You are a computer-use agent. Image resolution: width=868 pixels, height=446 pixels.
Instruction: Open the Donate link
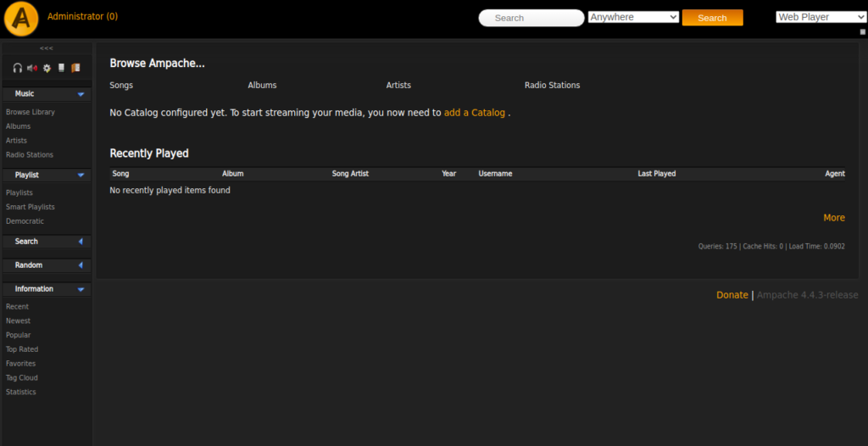(x=732, y=295)
